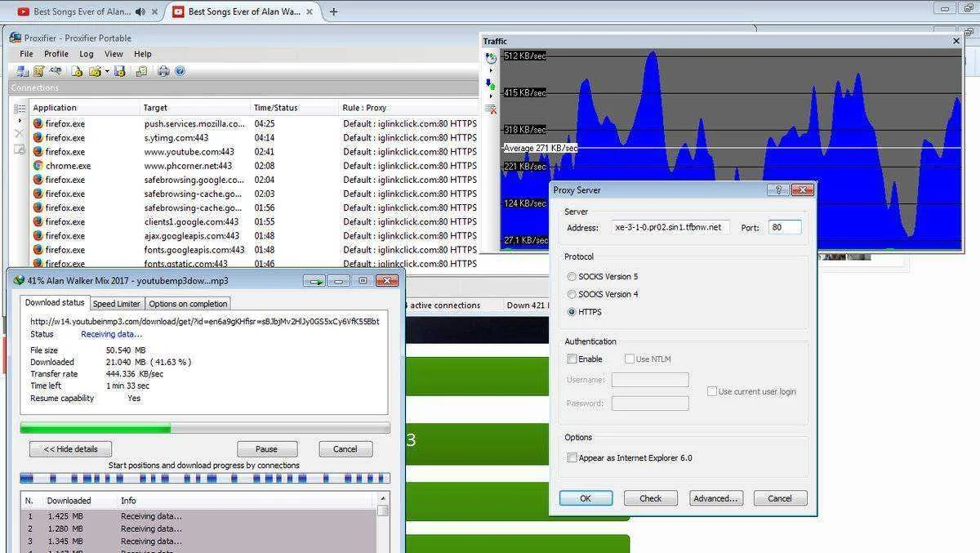Click the Open Profile folder toolbar icon
This screenshot has width=980, height=553.
(77, 72)
